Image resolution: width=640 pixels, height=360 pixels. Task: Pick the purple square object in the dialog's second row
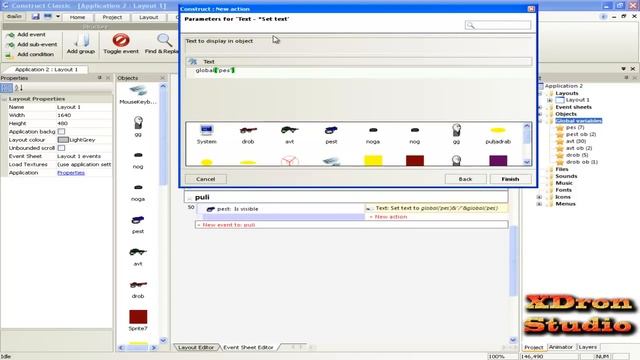tap(498, 160)
